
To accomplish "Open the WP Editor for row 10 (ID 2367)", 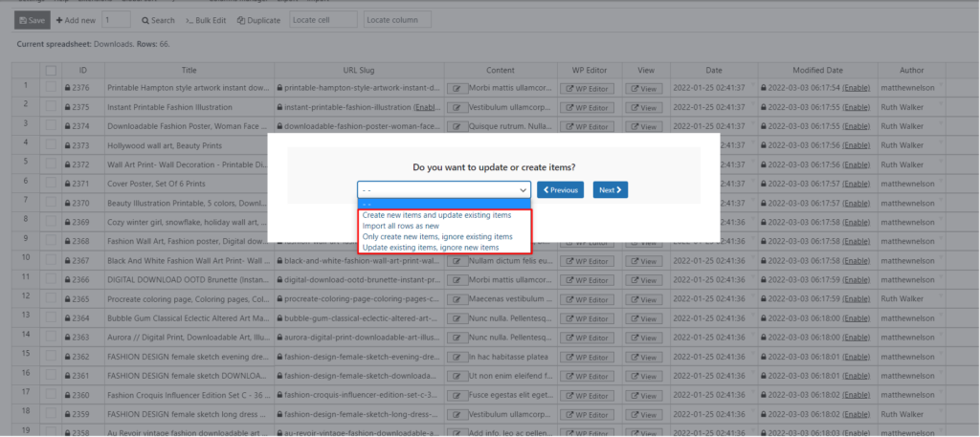I will [588, 261].
